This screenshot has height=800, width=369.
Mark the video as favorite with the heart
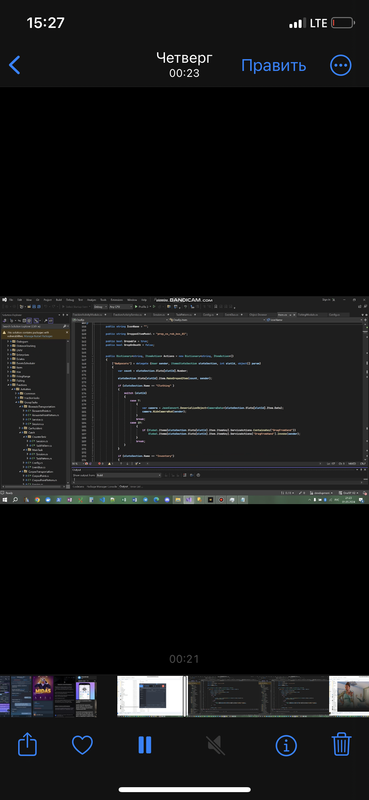tap(82, 746)
